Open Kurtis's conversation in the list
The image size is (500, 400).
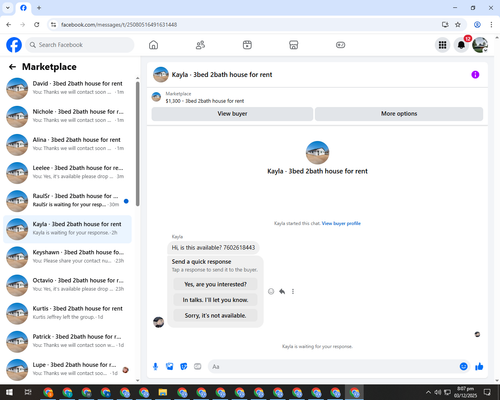click(68, 313)
